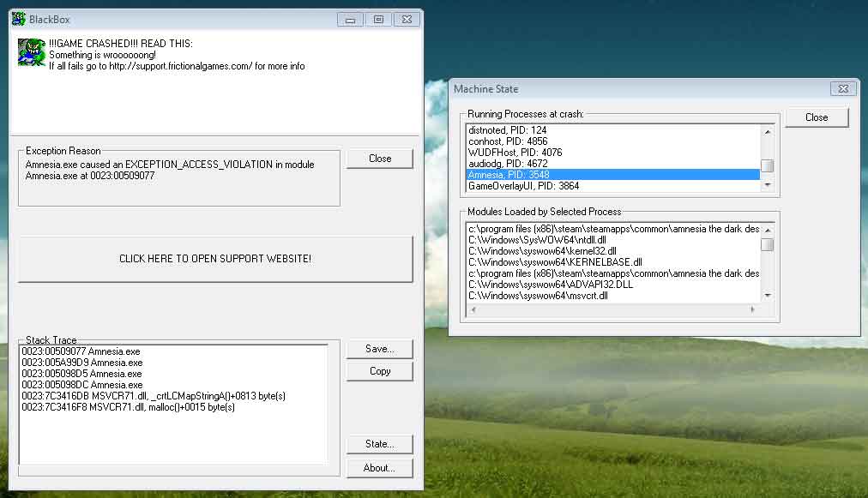Close Machine State using title bar X
868x498 pixels.
point(844,88)
